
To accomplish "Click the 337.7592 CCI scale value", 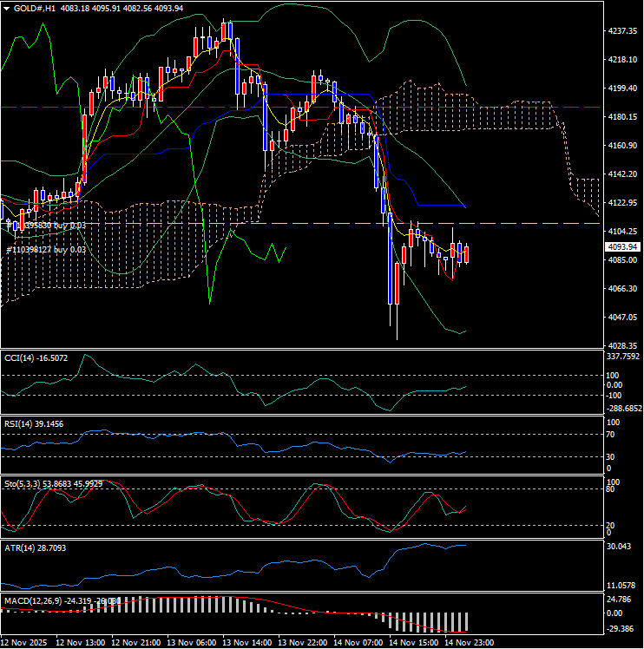I will click(x=624, y=356).
